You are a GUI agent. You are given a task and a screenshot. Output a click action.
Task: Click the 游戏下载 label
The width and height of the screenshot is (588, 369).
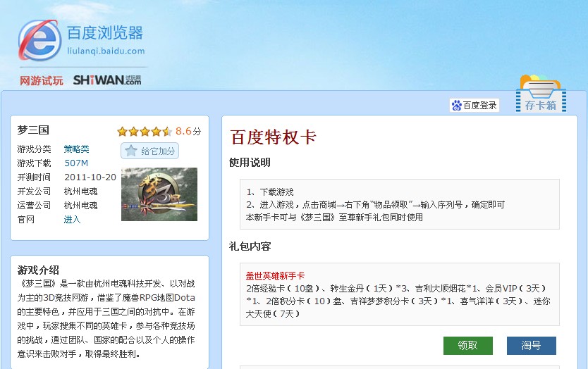pos(34,163)
